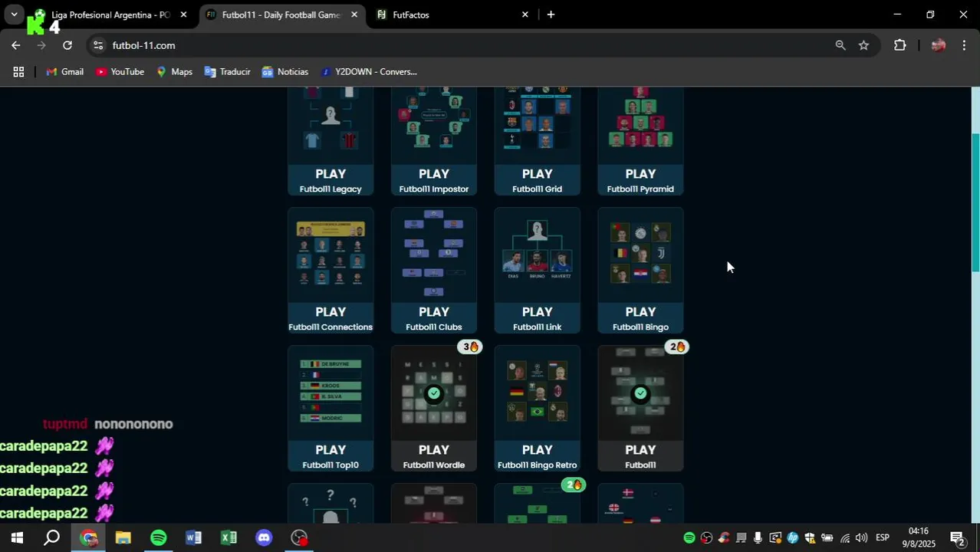Play Futbol11 Legacy game card

coord(331,141)
